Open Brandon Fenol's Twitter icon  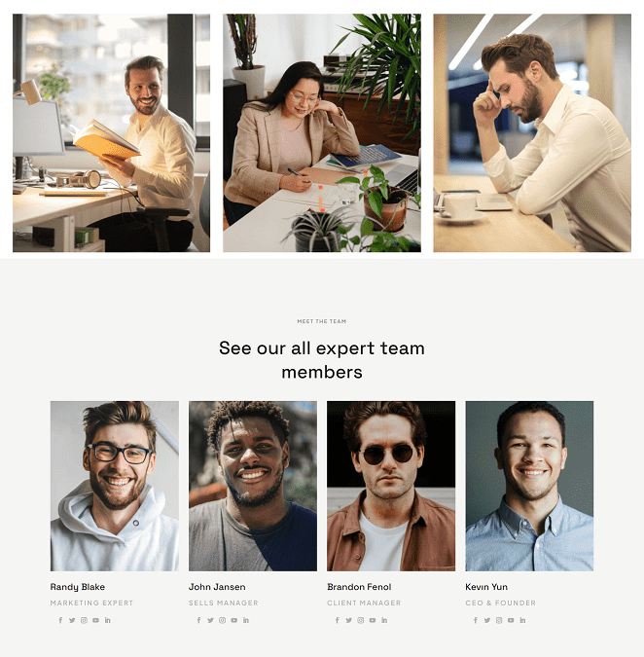pos(349,620)
